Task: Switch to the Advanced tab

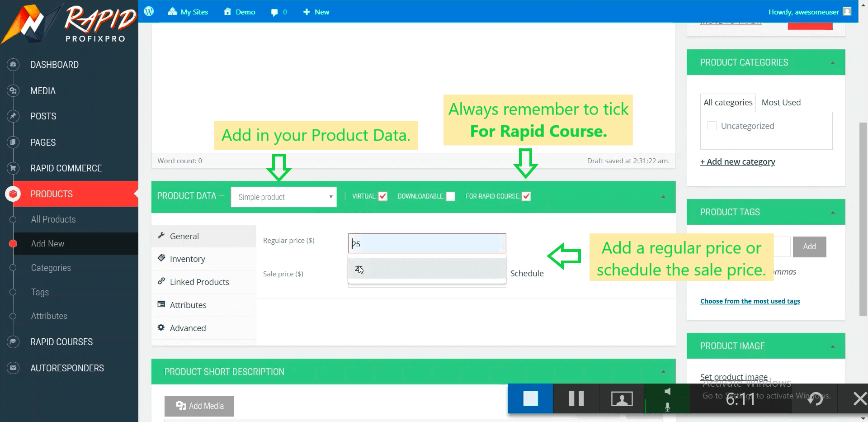Action: [x=203, y=328]
